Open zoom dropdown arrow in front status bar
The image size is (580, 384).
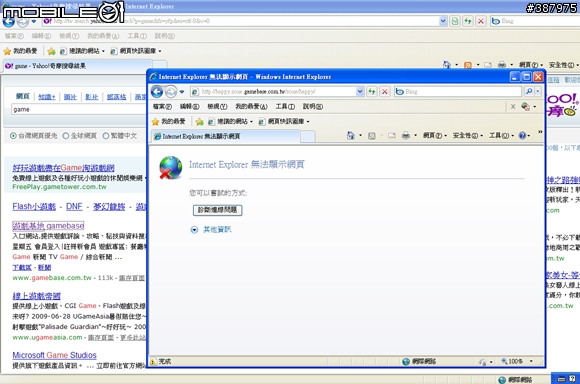point(531,361)
